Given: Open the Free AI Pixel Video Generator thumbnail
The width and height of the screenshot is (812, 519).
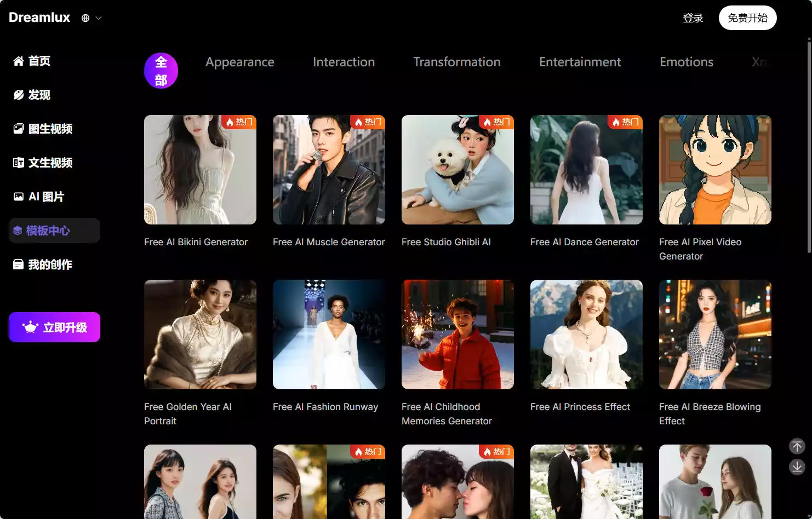Looking at the screenshot, I should click(715, 170).
